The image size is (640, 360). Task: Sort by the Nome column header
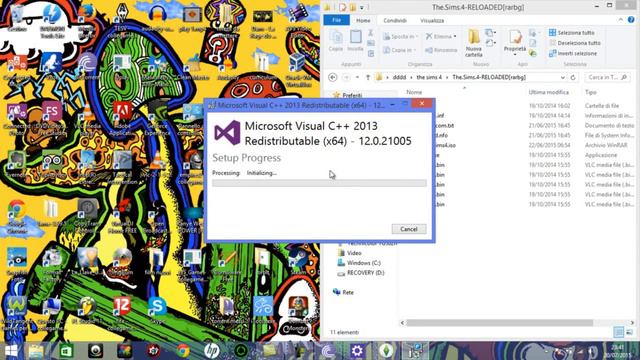click(x=414, y=92)
